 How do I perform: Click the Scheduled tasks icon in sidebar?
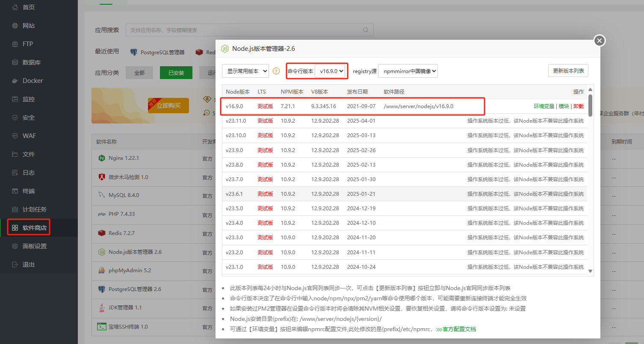(15, 209)
